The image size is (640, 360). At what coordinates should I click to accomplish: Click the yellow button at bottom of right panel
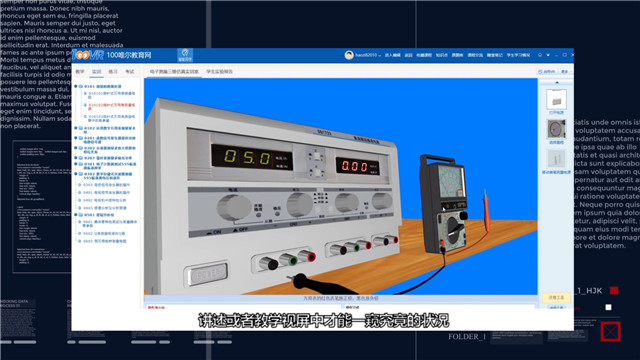(556, 298)
